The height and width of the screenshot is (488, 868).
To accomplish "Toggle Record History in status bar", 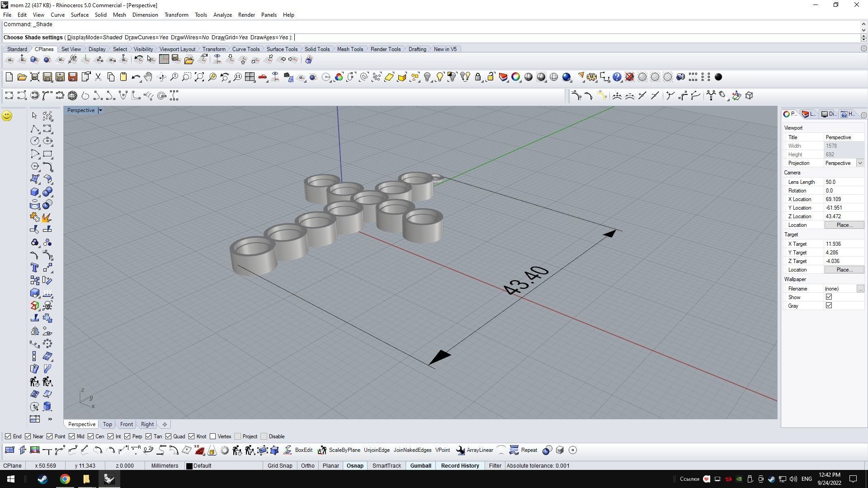I will click(x=460, y=466).
